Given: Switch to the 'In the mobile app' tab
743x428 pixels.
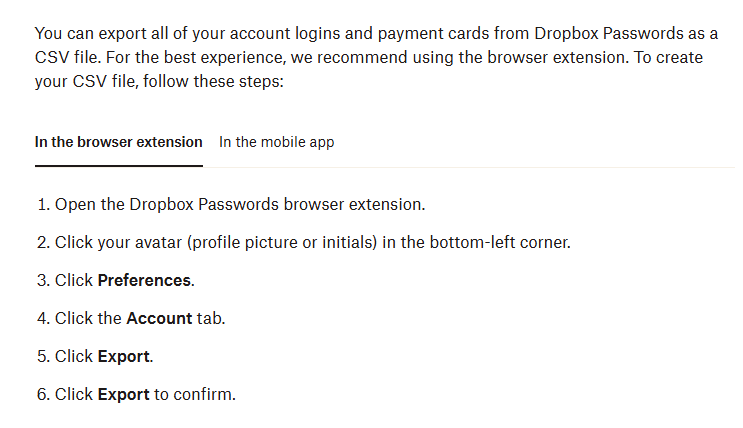Looking at the screenshot, I should pos(276,142).
